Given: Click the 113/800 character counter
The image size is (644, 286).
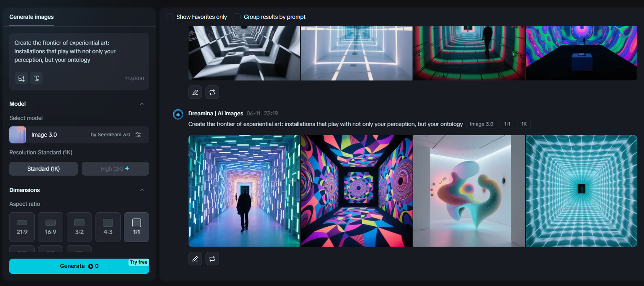Looking at the screenshot, I should [135, 78].
